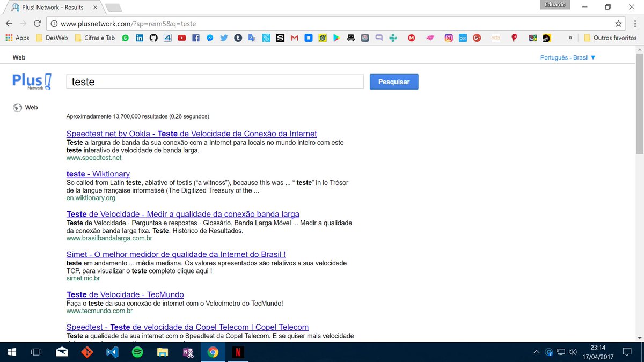This screenshot has height=362, width=644.
Task: Open the Messenger bookmark icon
Action: (x=210, y=38)
